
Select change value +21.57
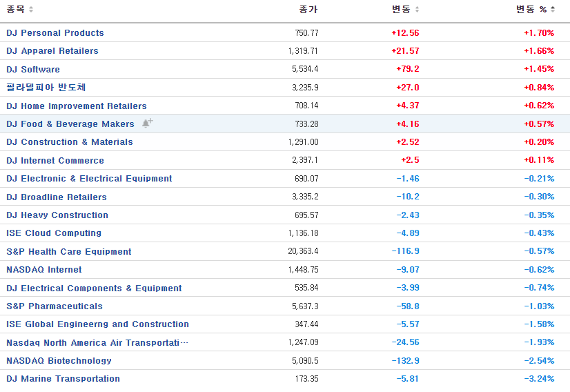coord(405,51)
